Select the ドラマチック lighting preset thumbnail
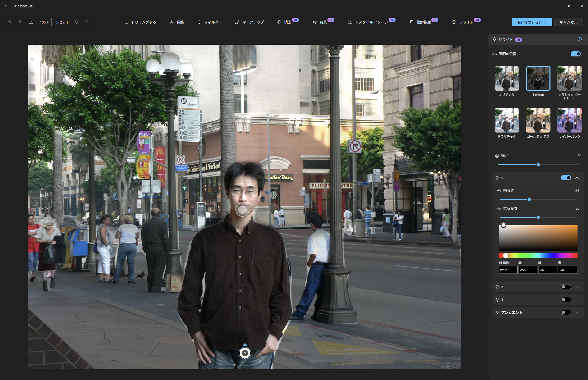The image size is (588, 380). click(507, 120)
